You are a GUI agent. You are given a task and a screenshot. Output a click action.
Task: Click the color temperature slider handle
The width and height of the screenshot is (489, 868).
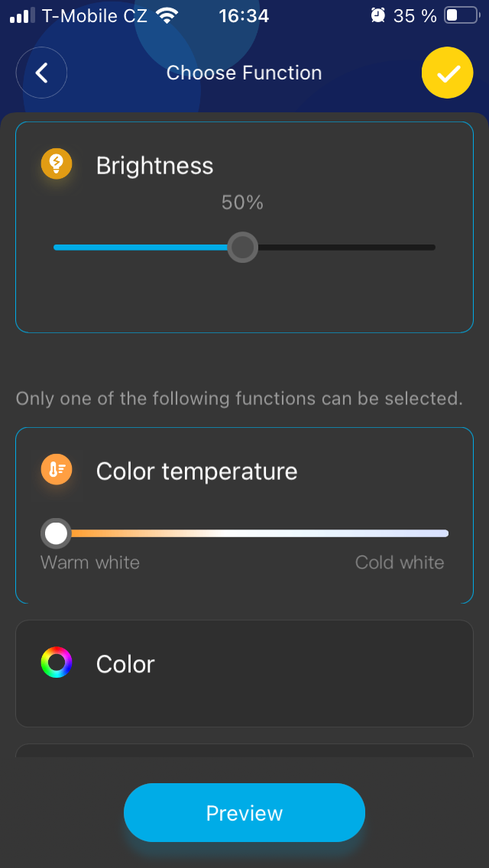(x=56, y=533)
